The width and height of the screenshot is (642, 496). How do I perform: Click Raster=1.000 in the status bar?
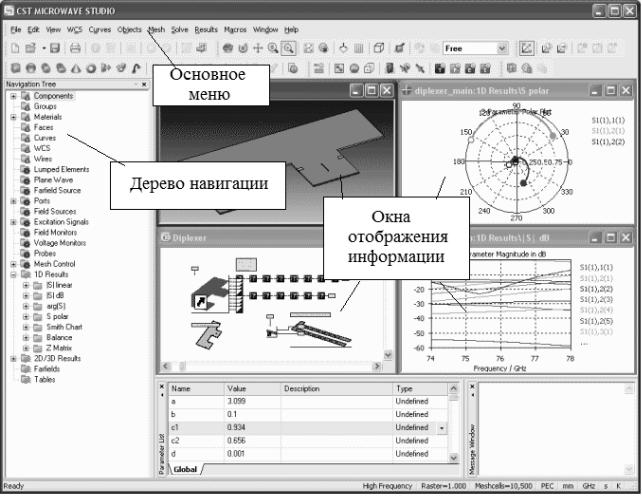pyautogui.click(x=443, y=486)
